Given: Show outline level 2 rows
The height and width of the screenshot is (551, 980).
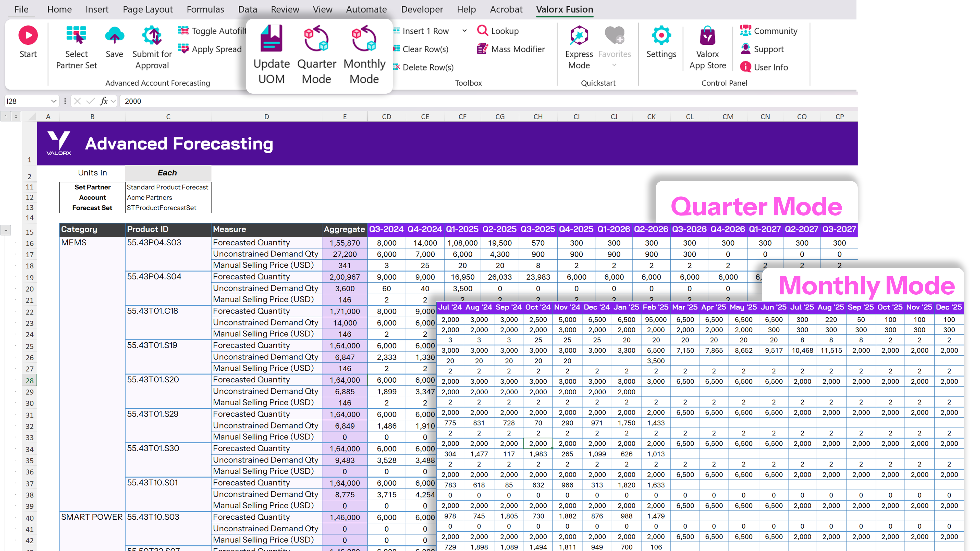Looking at the screenshot, I should [16, 116].
